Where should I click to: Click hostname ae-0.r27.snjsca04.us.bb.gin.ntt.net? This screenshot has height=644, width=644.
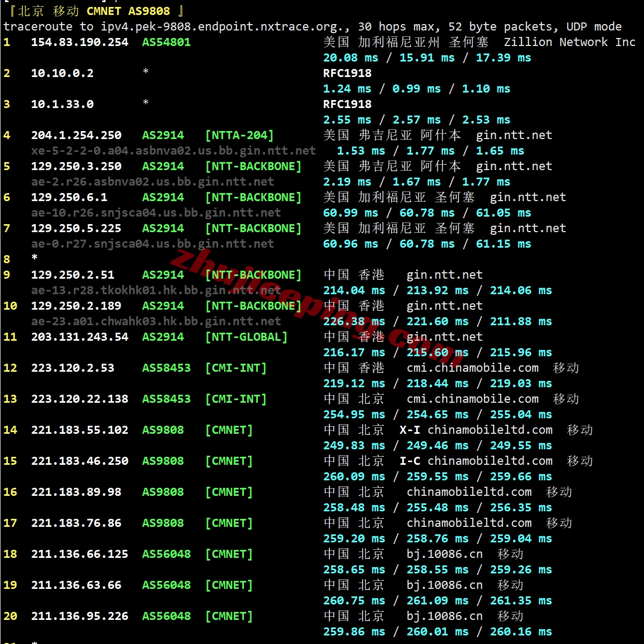click(x=152, y=244)
